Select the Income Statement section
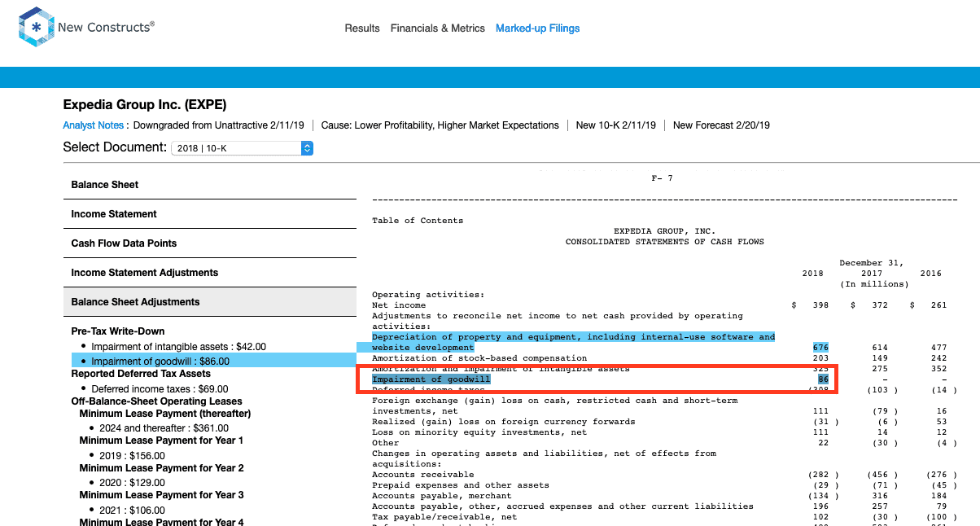Screen dimensions: 980x526 [210, 214]
